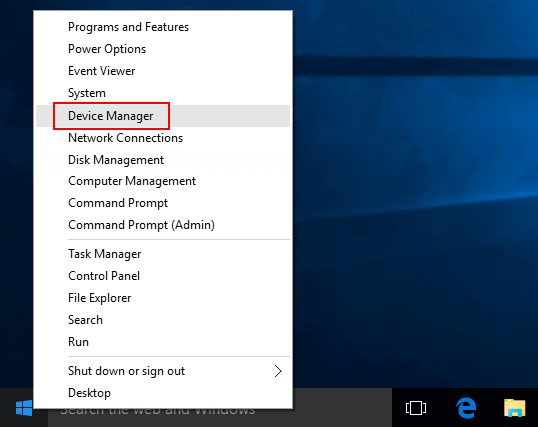Launch Disk Management
The height and width of the screenshot is (427, 538).
coord(163,160)
